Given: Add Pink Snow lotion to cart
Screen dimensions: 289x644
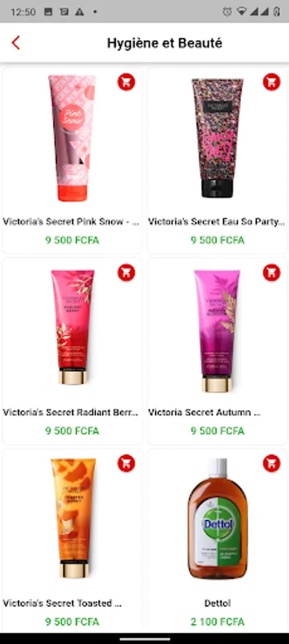Looking at the screenshot, I should coord(126,82).
